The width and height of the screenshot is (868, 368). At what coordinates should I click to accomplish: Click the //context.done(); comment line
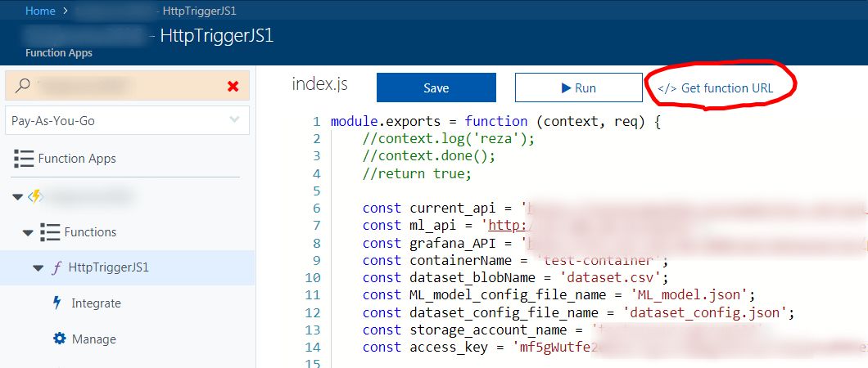[x=429, y=156]
